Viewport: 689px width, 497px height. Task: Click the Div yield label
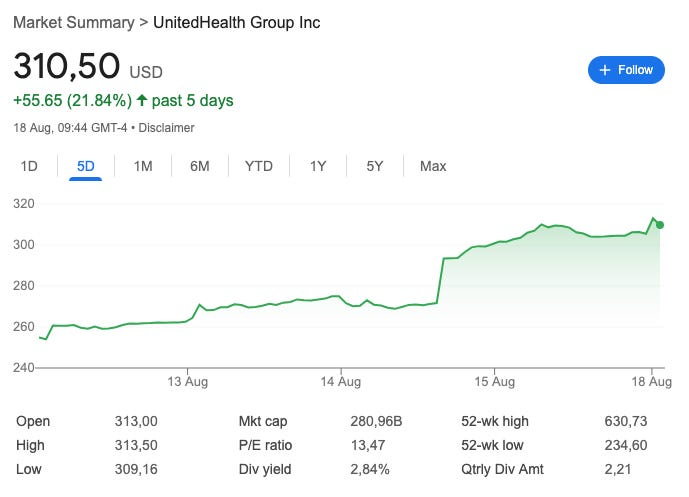pyautogui.click(x=265, y=469)
